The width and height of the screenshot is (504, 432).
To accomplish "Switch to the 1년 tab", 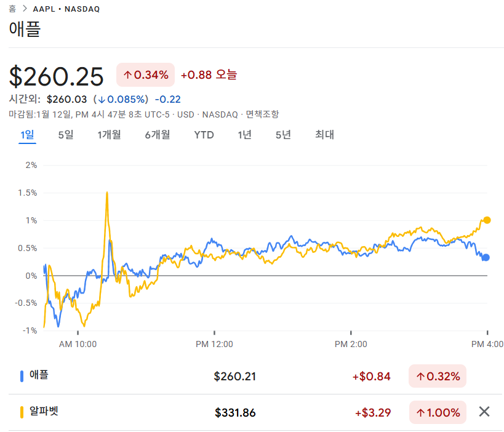I will 244,135.
